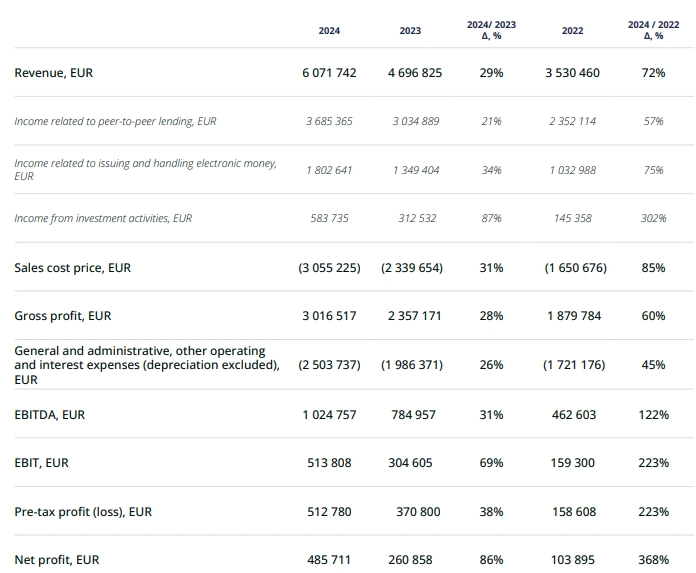Click the 2024 gross profit value 3 016 517
Viewport: 696px width, 573px height.
pyautogui.click(x=329, y=316)
